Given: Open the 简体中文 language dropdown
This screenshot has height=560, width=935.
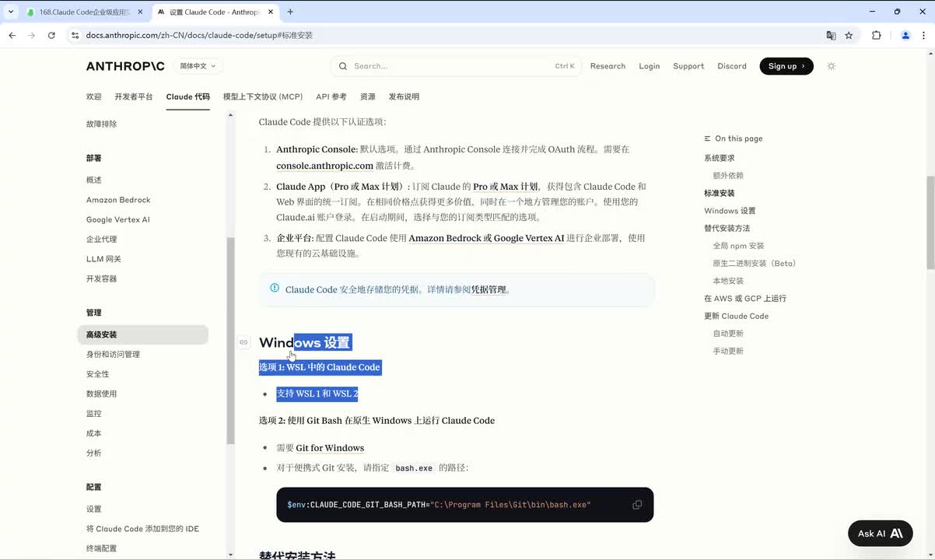Looking at the screenshot, I should coord(198,66).
